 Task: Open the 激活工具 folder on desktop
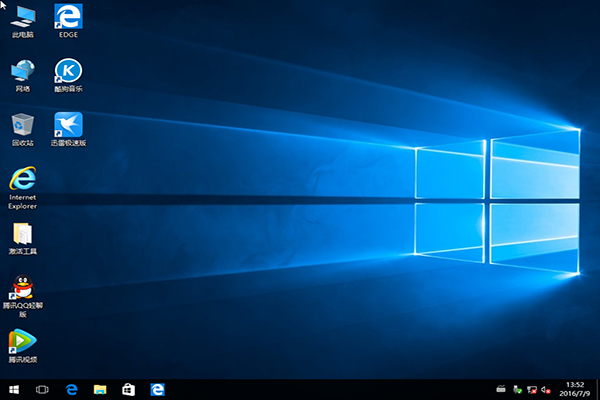[x=22, y=235]
